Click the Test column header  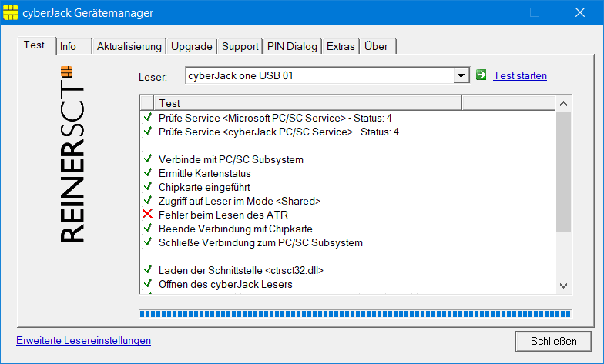click(x=307, y=103)
